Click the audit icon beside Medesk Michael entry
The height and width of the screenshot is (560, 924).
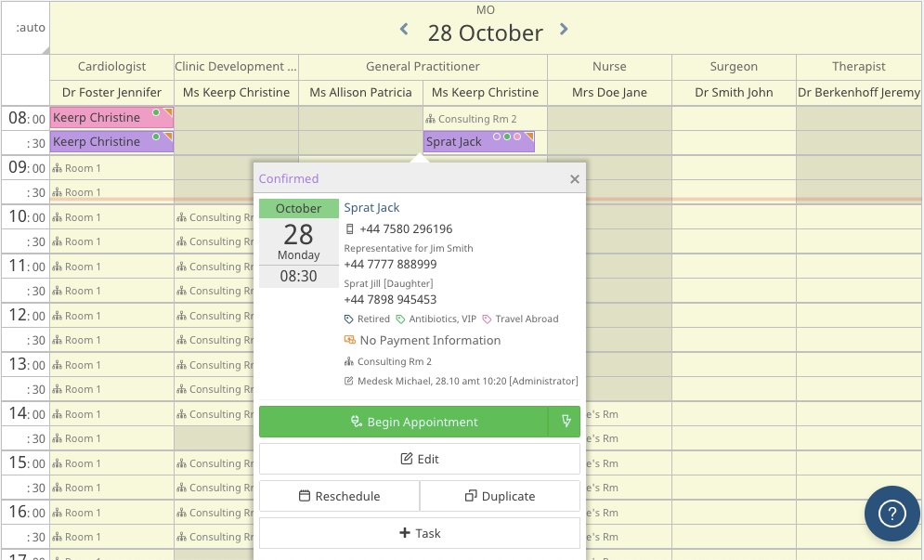pos(349,381)
